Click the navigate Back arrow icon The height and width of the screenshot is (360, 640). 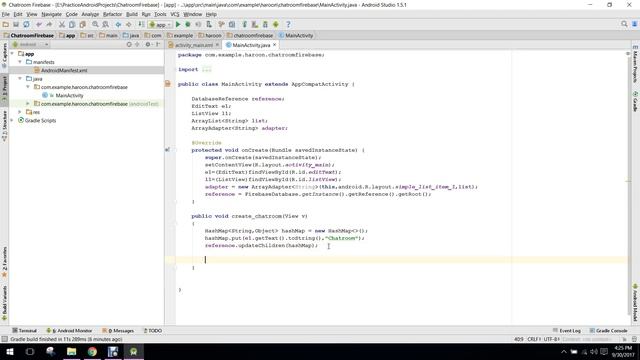[x=118, y=24]
